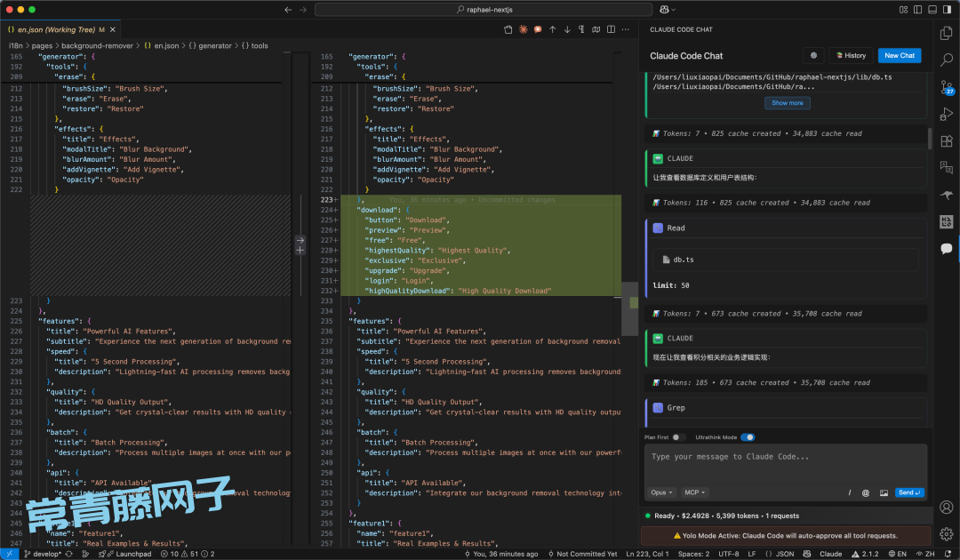Open More Actions ellipsis in editor toolbar
960x560 pixels.
pyautogui.click(x=625, y=29)
